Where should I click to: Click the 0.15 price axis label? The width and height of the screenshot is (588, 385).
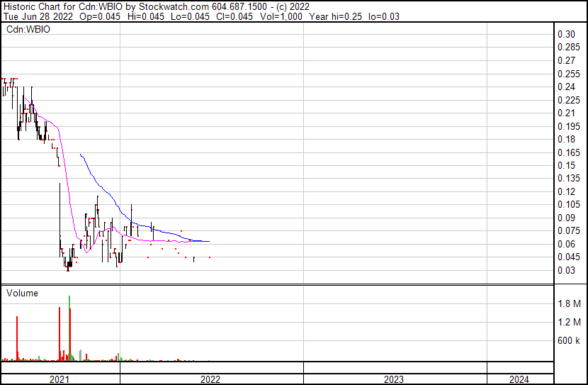tap(565, 165)
